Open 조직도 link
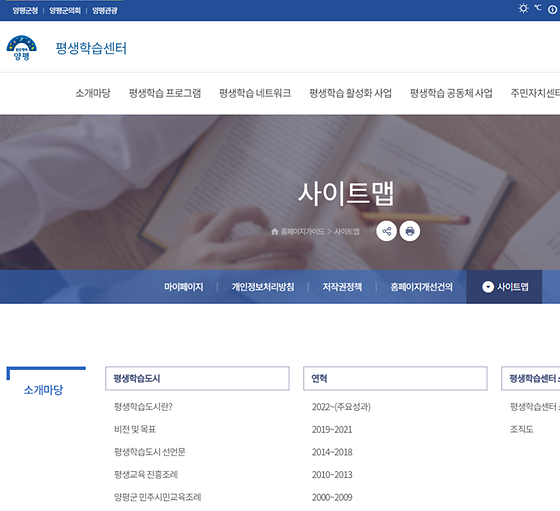Image resolution: width=560 pixels, height=511 pixels. tap(521, 429)
